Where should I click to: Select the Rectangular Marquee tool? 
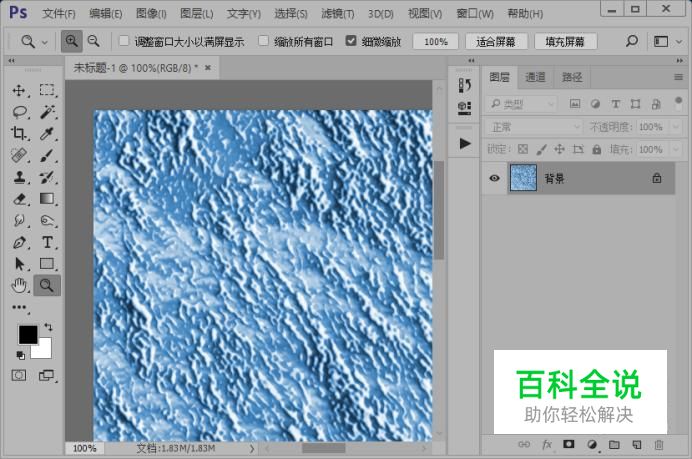[x=47, y=90]
